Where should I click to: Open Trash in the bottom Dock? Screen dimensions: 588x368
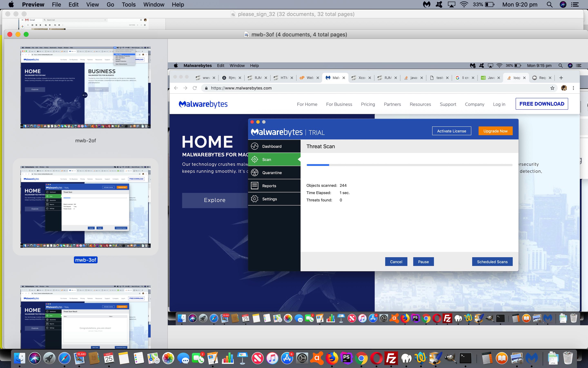(x=568, y=358)
